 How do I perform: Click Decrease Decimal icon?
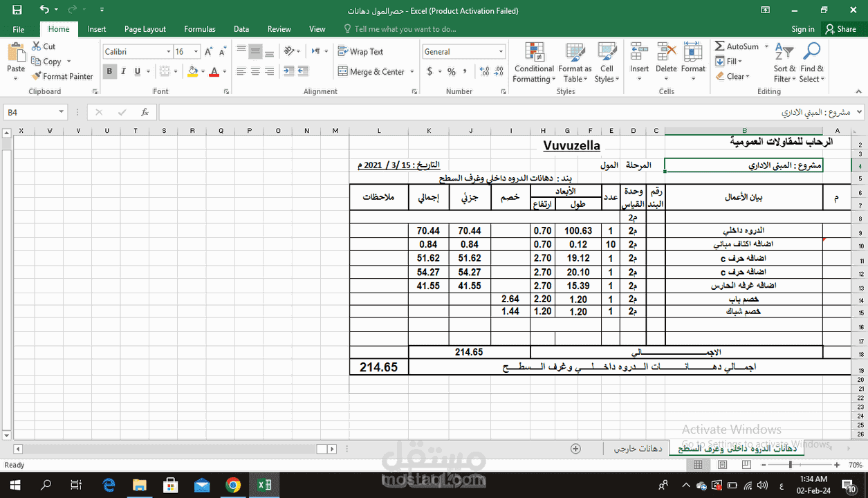(499, 71)
